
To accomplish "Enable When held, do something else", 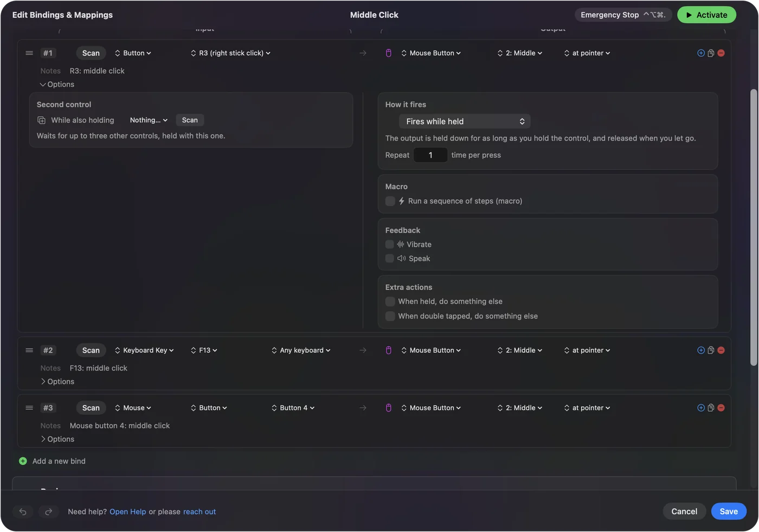I will 390,302.
